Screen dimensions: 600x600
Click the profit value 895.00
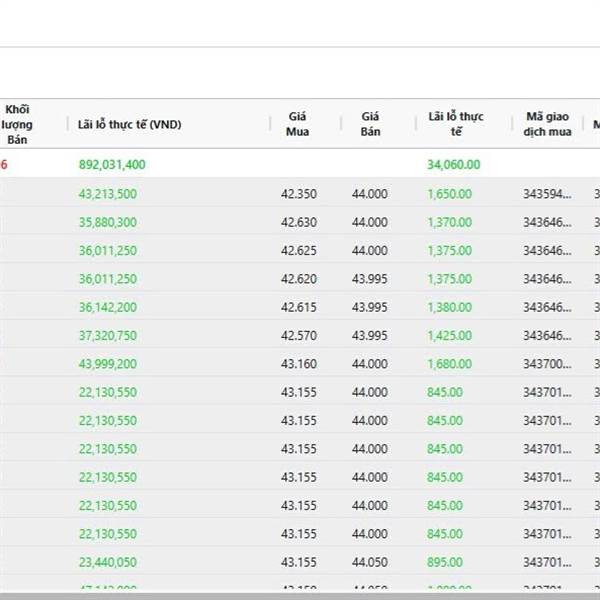pyautogui.click(x=444, y=562)
